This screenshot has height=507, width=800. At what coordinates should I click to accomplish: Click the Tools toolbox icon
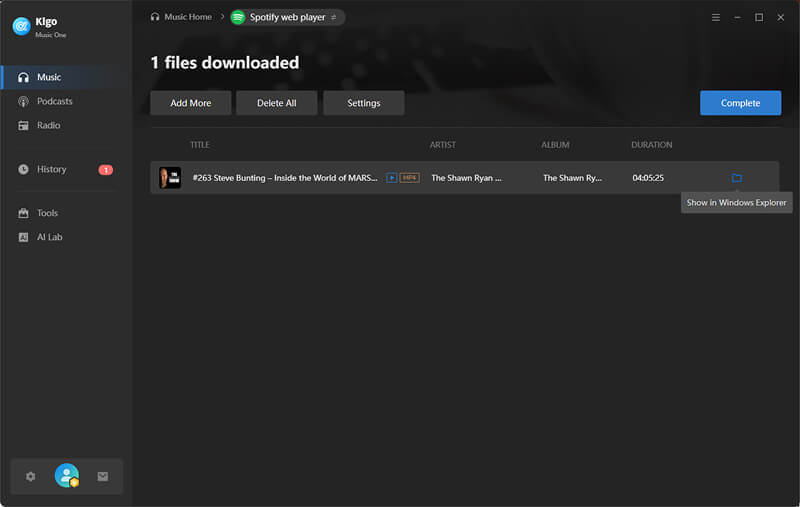pos(23,213)
